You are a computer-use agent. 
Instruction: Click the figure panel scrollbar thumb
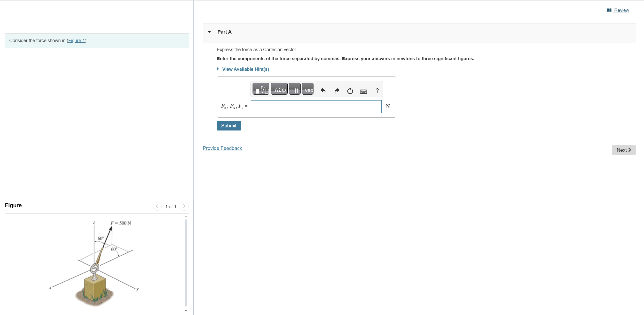186,263
